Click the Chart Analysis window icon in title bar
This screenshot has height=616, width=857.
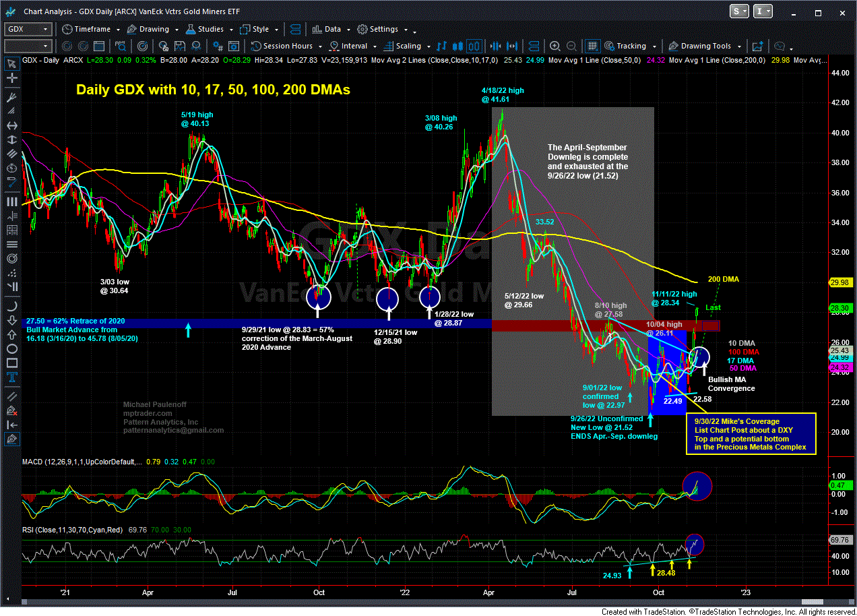coord(10,11)
